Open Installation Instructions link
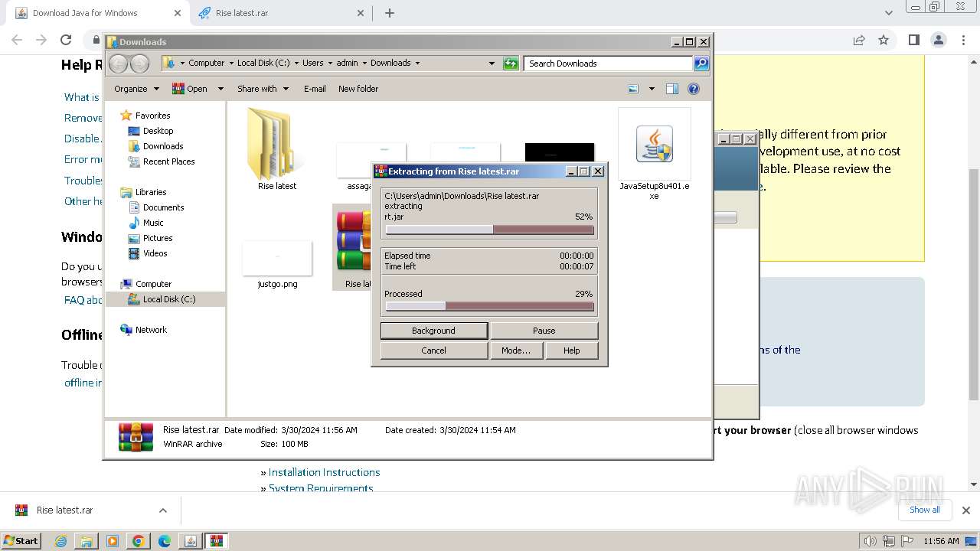 click(x=324, y=472)
